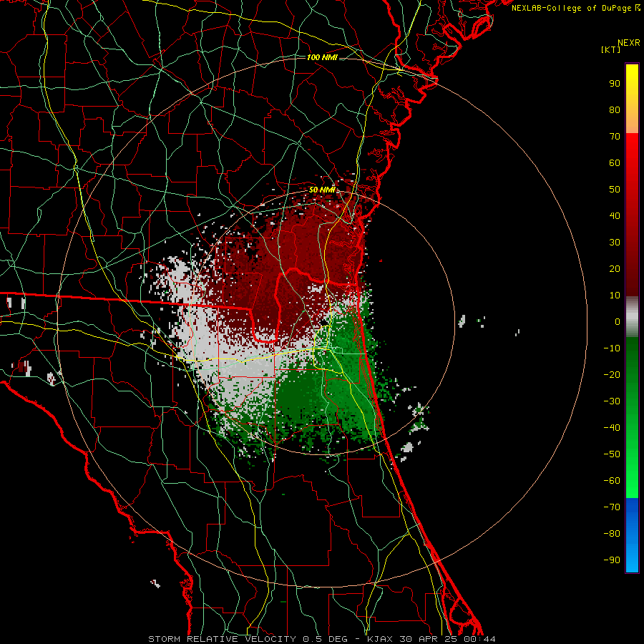This screenshot has height=644, width=644.
Task: Click the -80 value on velocity scale
Action: (x=612, y=534)
